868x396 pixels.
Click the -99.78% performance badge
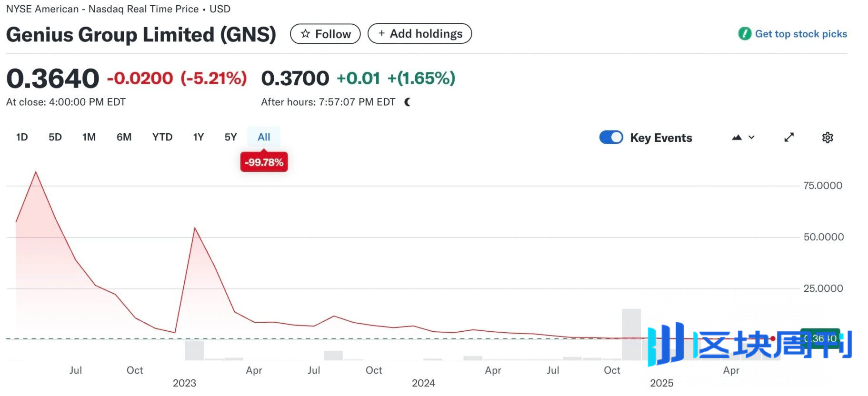[264, 162]
